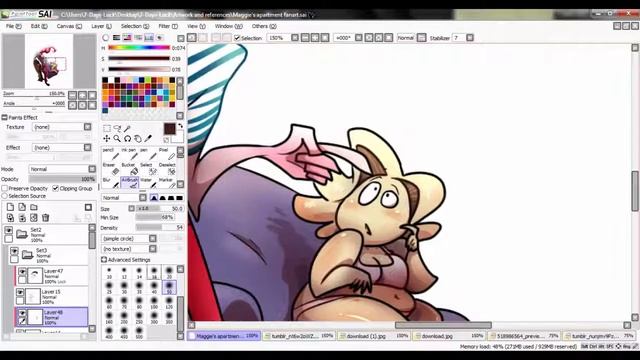
Task: Choose the Bucket fill tool
Action: [129, 169]
